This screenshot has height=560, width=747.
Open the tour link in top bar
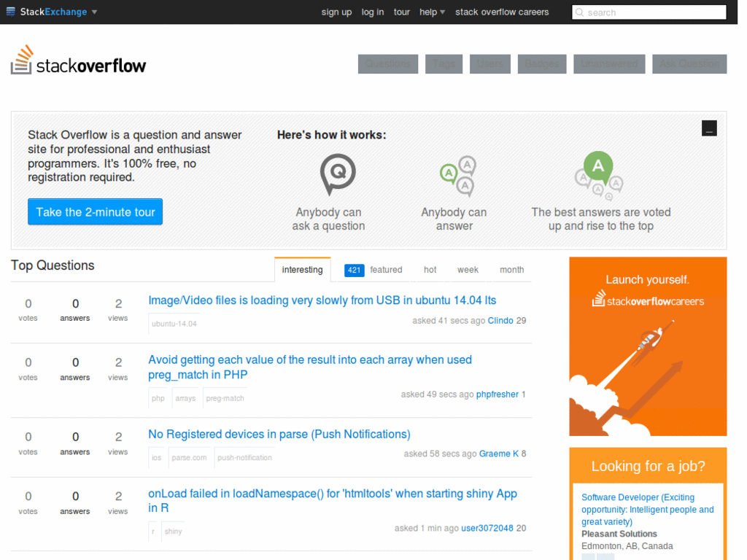click(402, 12)
